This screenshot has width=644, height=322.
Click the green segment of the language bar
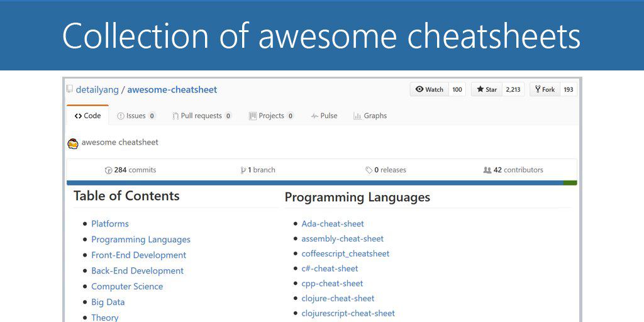570,183
